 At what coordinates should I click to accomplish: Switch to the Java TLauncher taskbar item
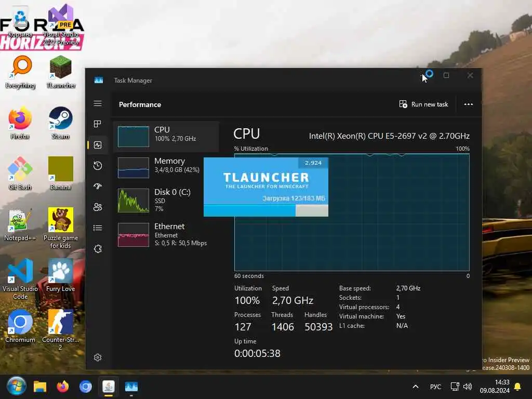point(109,387)
